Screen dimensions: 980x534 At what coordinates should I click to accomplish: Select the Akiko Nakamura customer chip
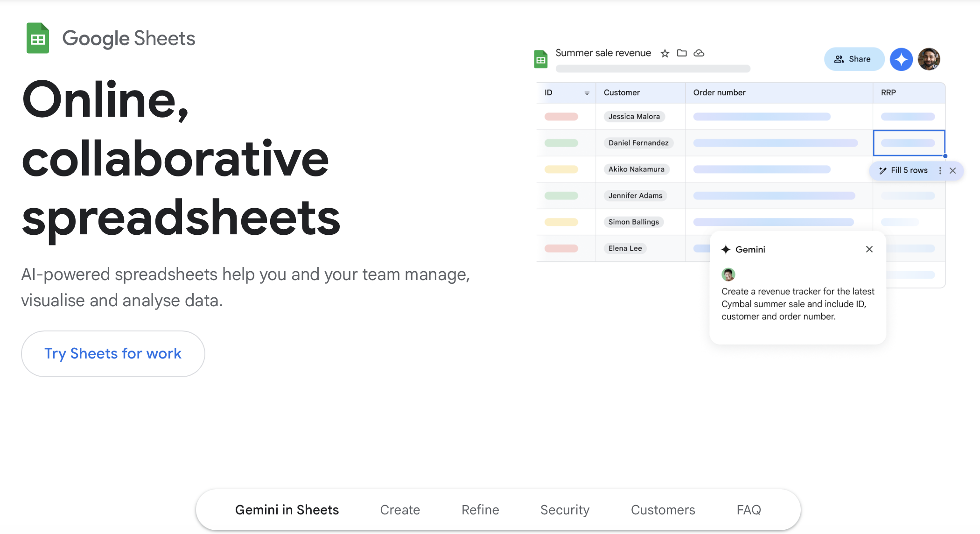tap(637, 169)
